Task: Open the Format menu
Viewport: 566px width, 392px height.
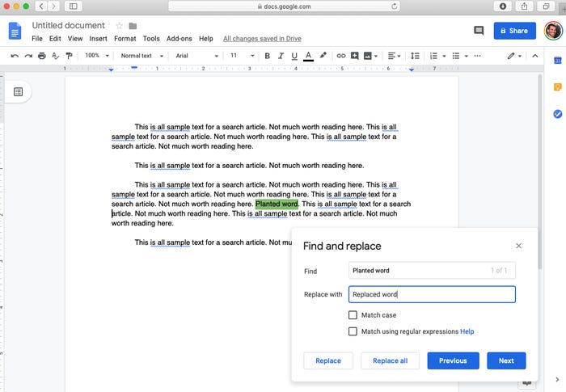Action: pos(125,39)
